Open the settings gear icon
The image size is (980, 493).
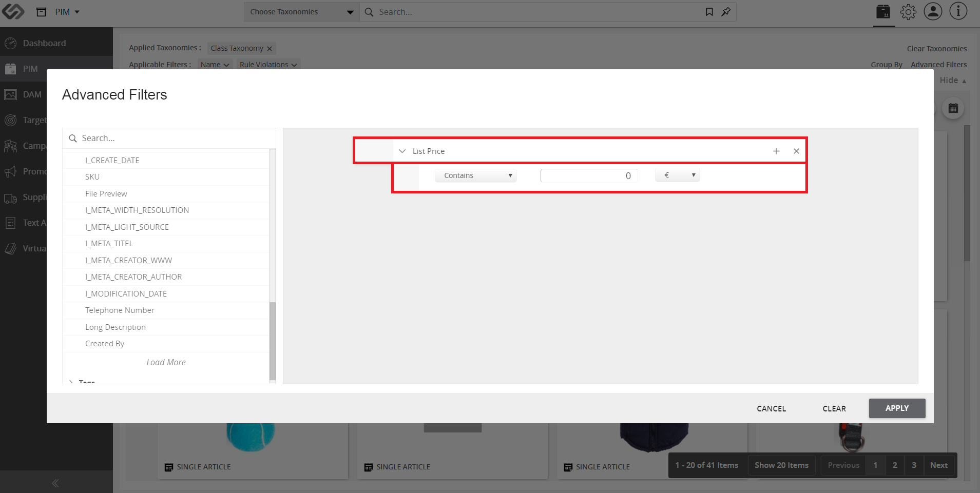click(908, 12)
